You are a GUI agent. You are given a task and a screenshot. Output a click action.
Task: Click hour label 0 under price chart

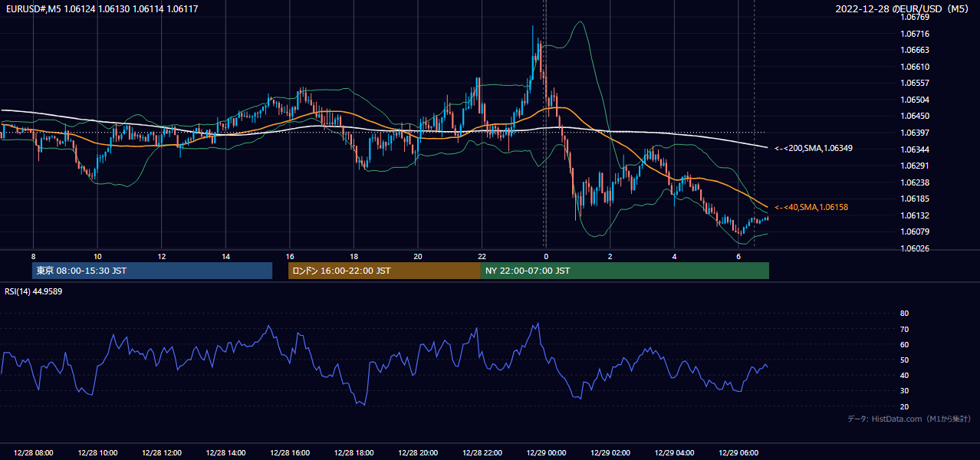point(546,256)
